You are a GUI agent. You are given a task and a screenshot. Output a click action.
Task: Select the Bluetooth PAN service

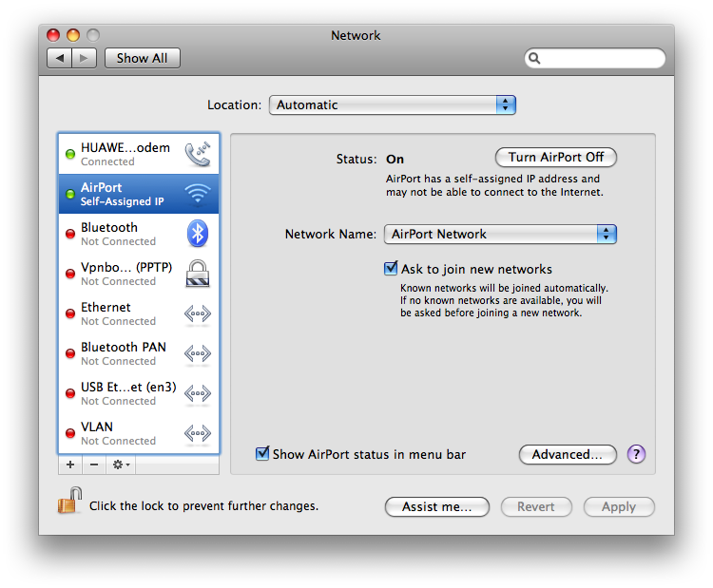coord(139,353)
